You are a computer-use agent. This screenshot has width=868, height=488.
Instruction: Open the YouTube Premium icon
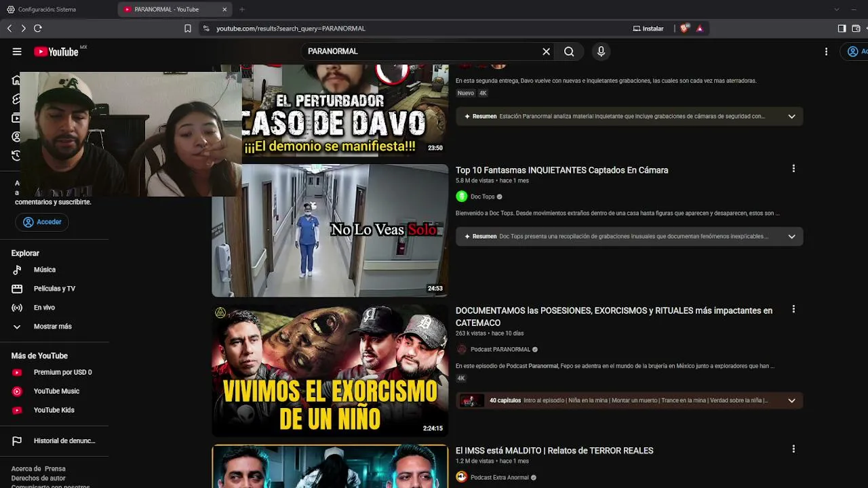click(x=17, y=372)
